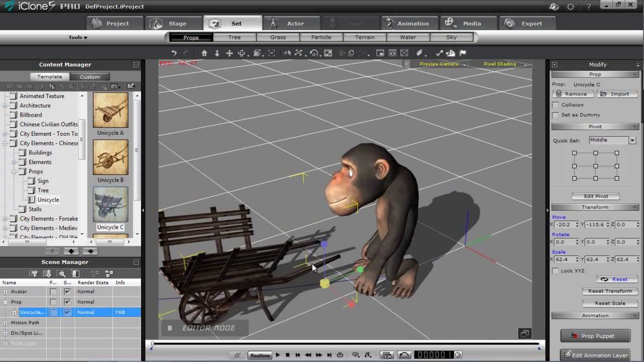The height and width of the screenshot is (362, 644).
Task: Click the right-arrow apply button under Content Manager
Action: point(90,251)
